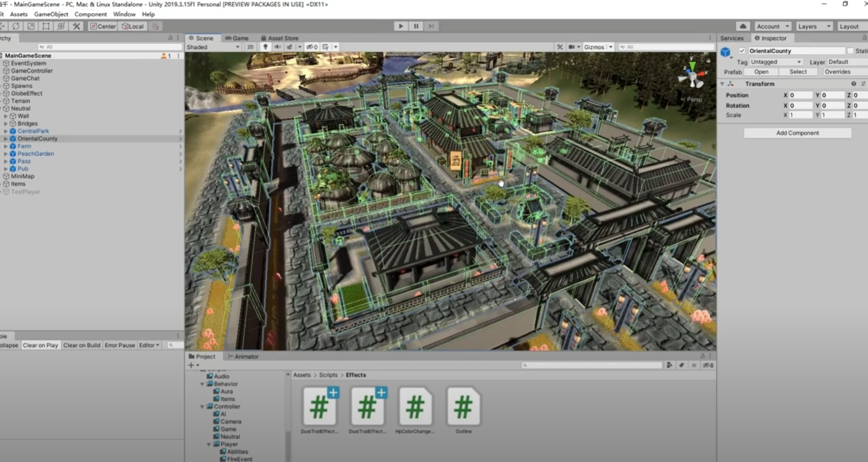Open scene camera settings icon

572,47
